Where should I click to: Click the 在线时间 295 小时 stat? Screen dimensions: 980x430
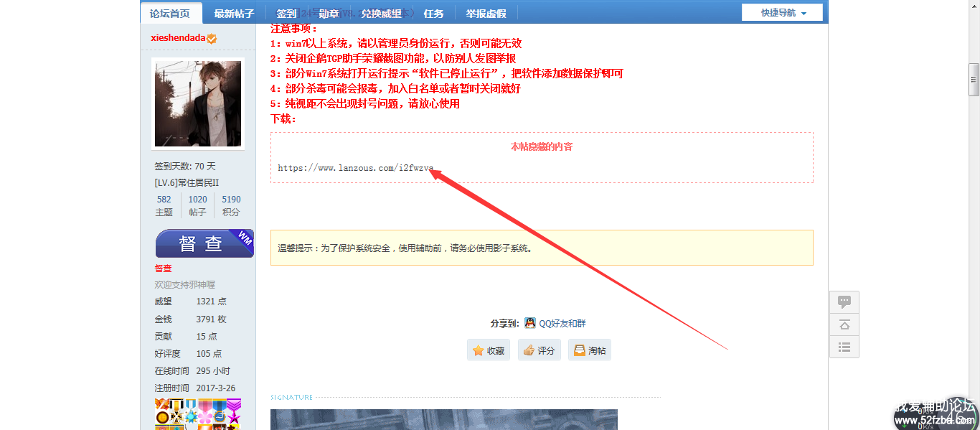click(x=192, y=370)
